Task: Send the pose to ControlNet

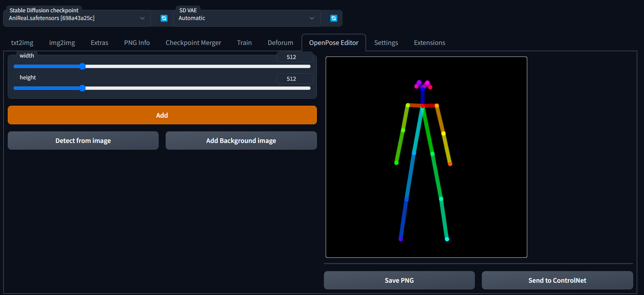Action: click(x=557, y=280)
